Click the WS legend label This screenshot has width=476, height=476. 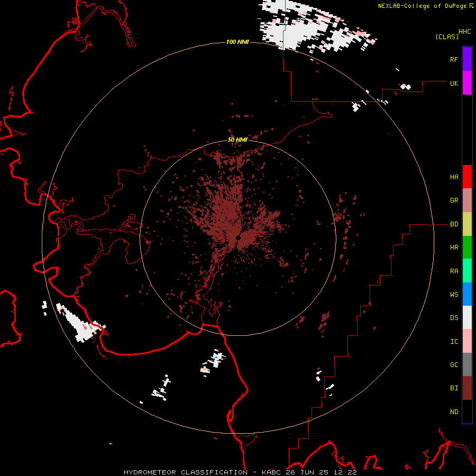[x=454, y=295]
